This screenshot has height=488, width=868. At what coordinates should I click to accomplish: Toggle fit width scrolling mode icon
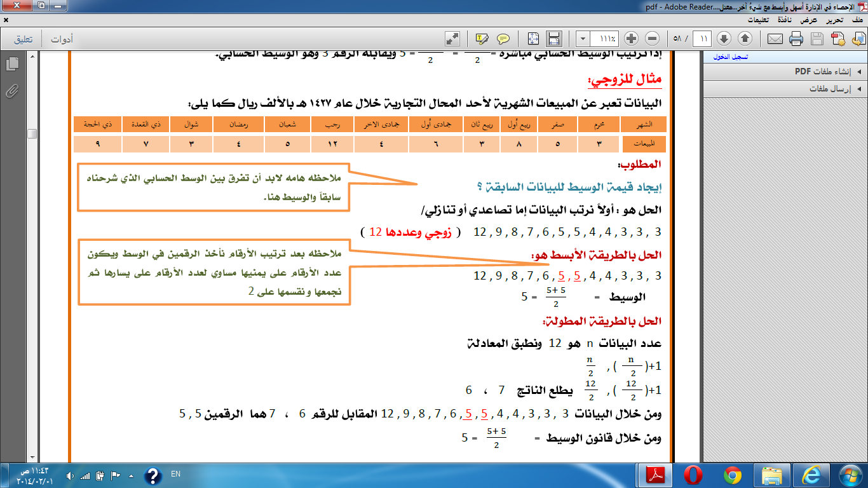(554, 39)
